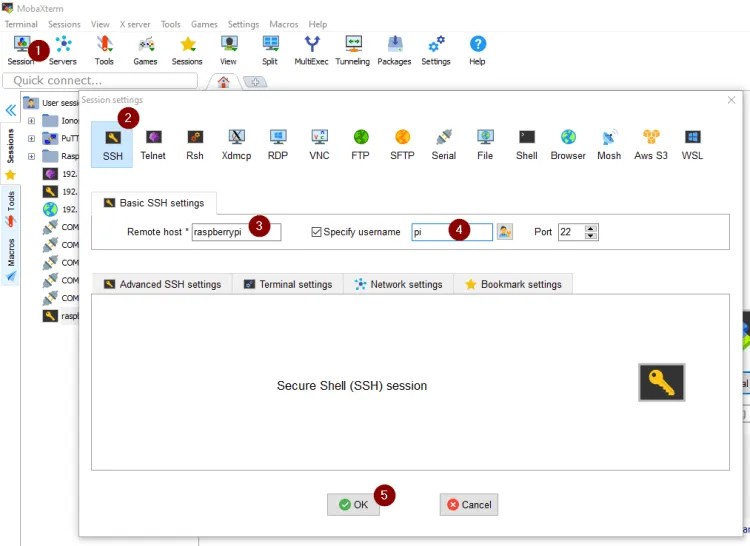The width and height of the screenshot is (750, 546).
Task: Select the SSH session type icon
Action: coord(112,144)
